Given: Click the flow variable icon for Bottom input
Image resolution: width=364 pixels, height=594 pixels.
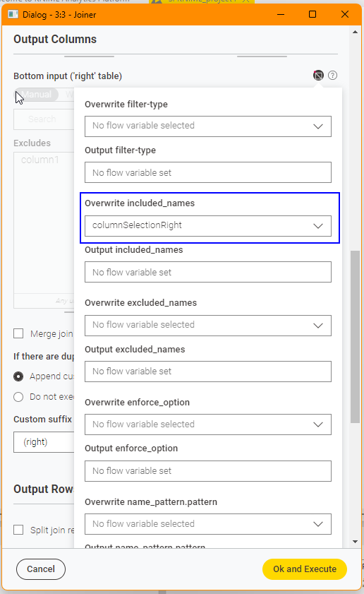Looking at the screenshot, I should [x=318, y=76].
